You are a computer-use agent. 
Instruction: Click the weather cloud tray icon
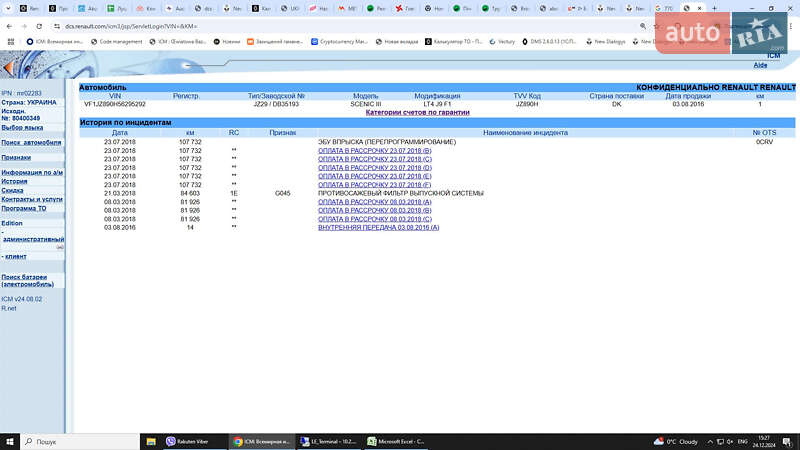(x=659, y=441)
